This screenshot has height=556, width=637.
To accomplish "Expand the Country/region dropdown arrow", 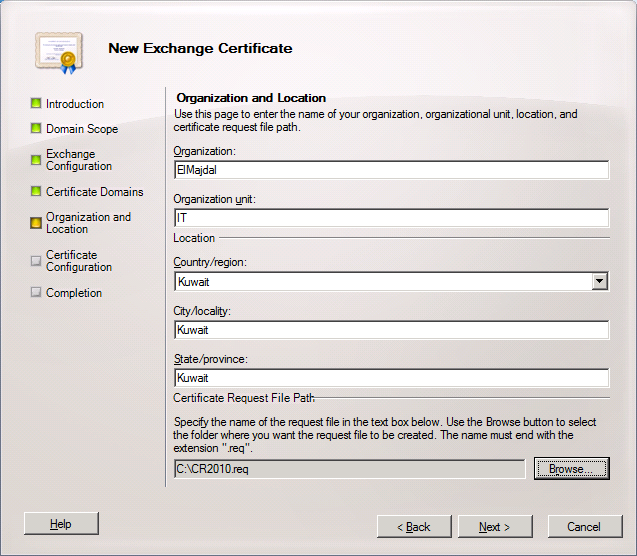I will (x=599, y=282).
